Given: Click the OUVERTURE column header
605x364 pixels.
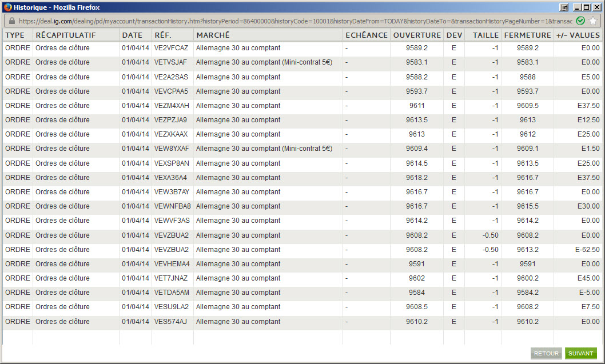Looking at the screenshot, I should click(417, 35).
